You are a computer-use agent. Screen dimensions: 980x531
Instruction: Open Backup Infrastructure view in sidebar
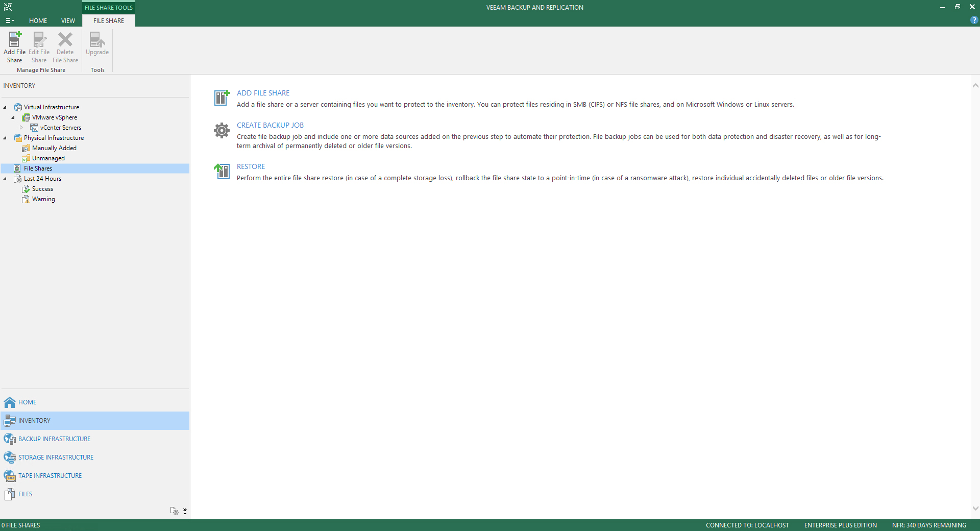click(x=54, y=439)
